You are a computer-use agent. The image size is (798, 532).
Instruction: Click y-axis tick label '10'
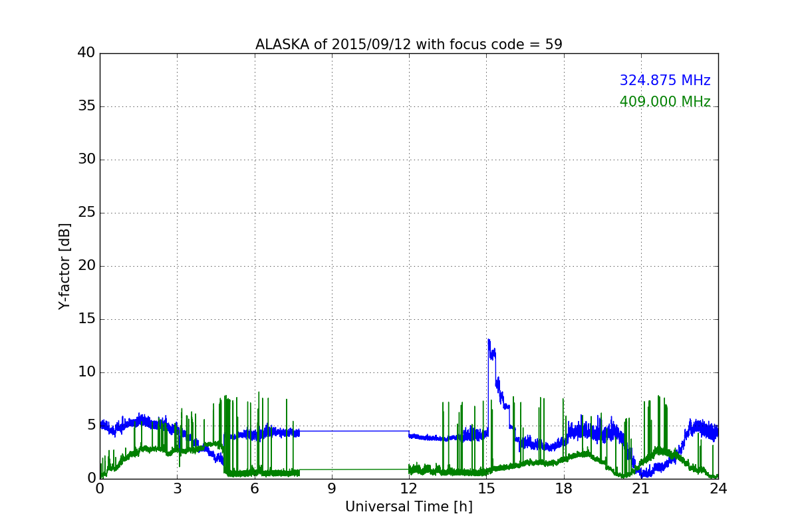click(x=86, y=372)
